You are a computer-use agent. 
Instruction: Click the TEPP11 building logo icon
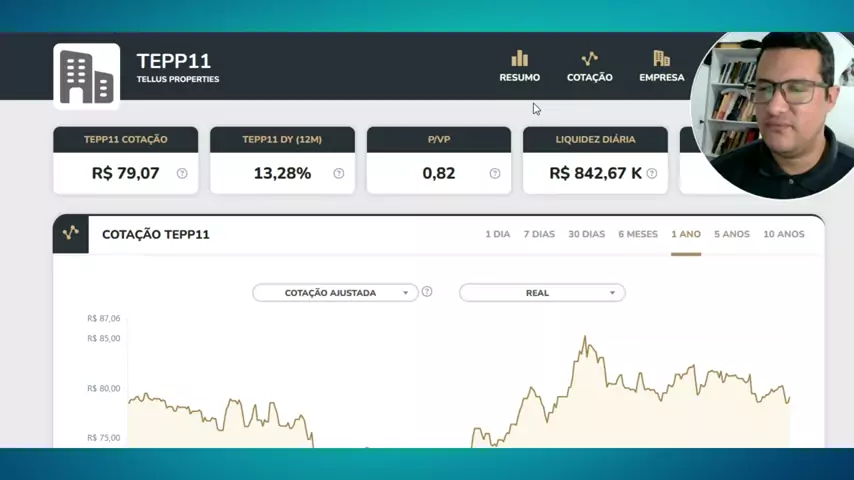pos(86,76)
